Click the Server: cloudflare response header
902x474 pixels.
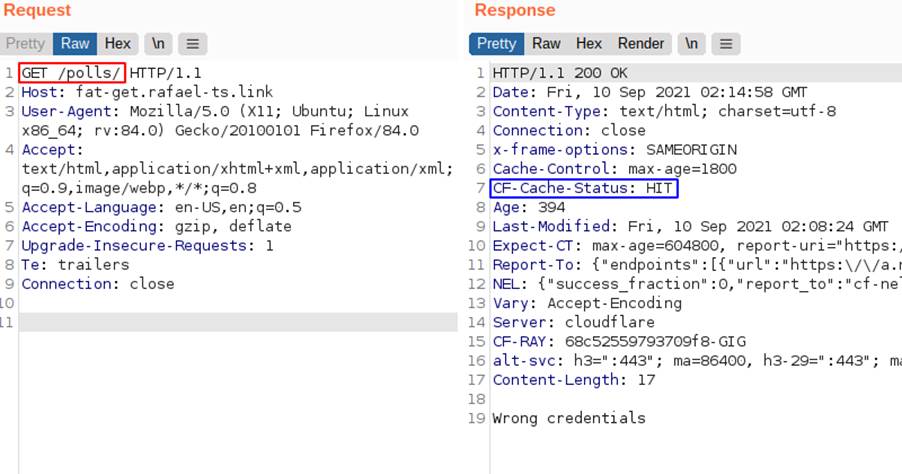[573, 322]
